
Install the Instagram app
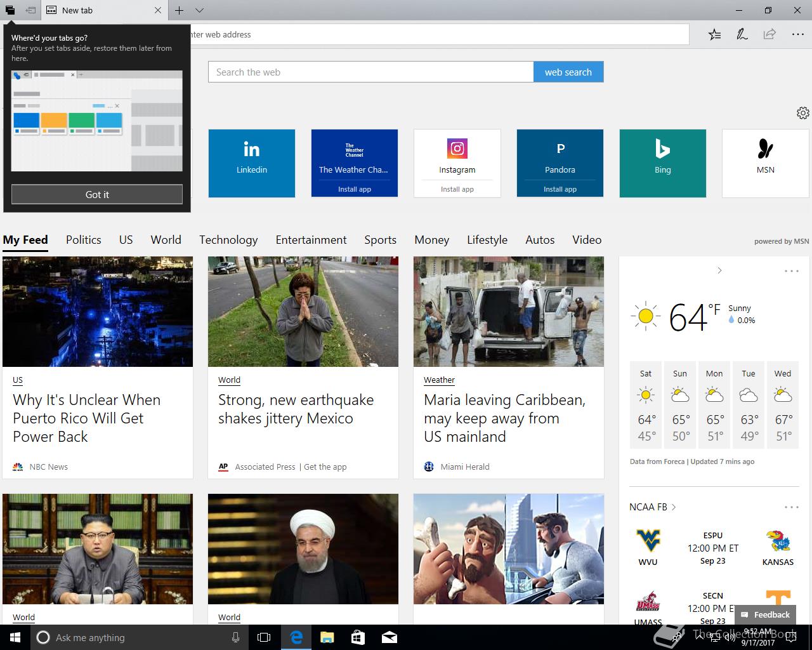coord(457,189)
